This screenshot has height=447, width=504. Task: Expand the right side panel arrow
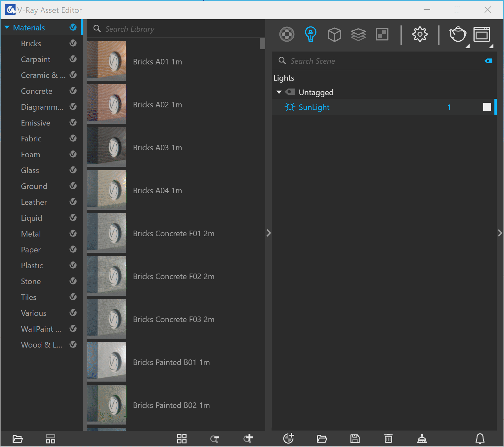[x=500, y=233]
